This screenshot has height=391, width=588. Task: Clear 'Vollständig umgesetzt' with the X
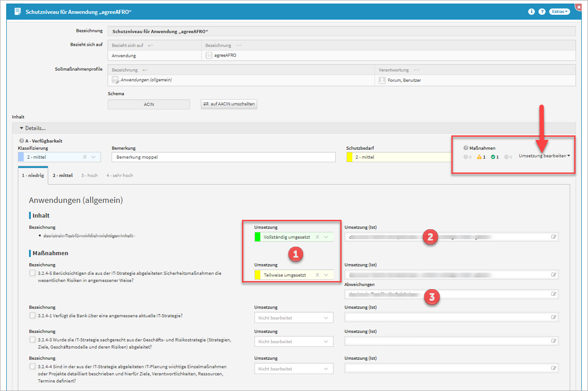317,237
